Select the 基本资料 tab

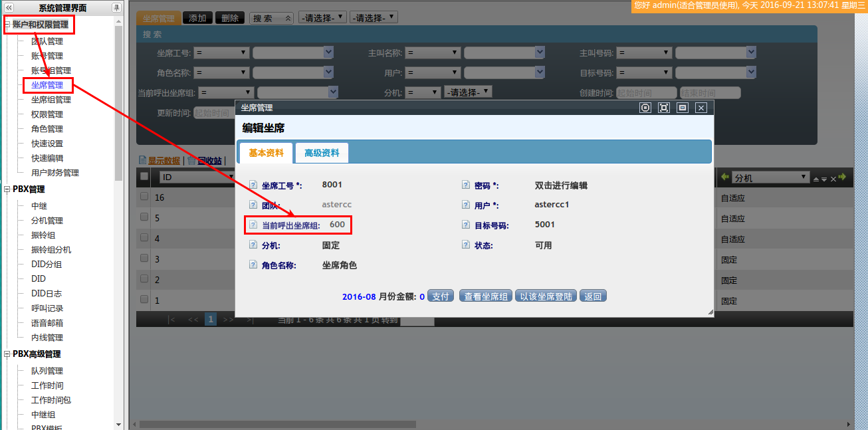tap(266, 154)
